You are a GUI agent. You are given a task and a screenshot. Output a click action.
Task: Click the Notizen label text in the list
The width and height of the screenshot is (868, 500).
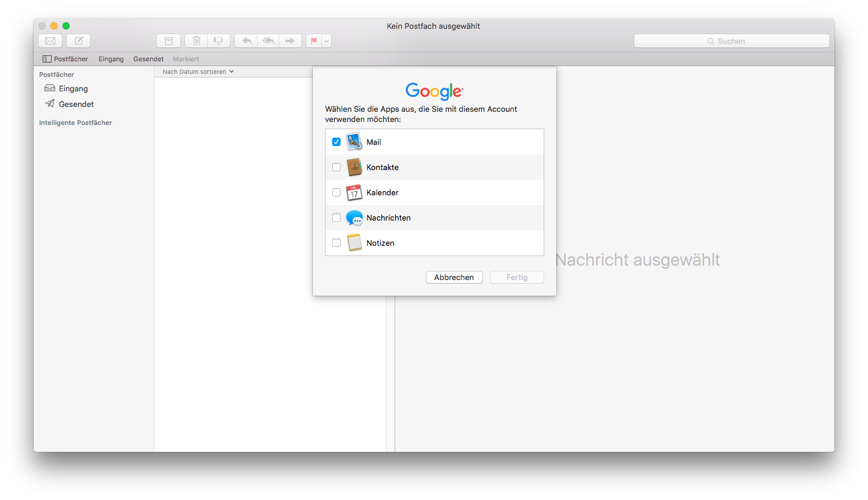(x=380, y=243)
